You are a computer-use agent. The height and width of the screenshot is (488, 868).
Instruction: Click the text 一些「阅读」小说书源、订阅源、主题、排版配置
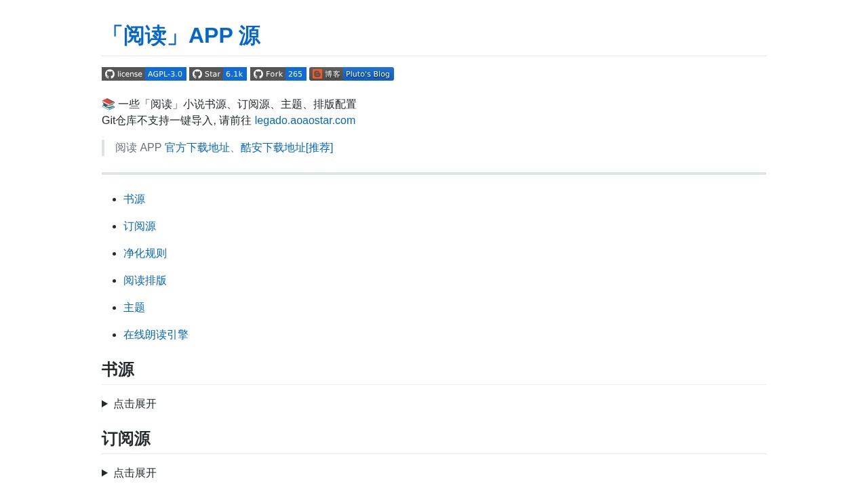point(237,104)
